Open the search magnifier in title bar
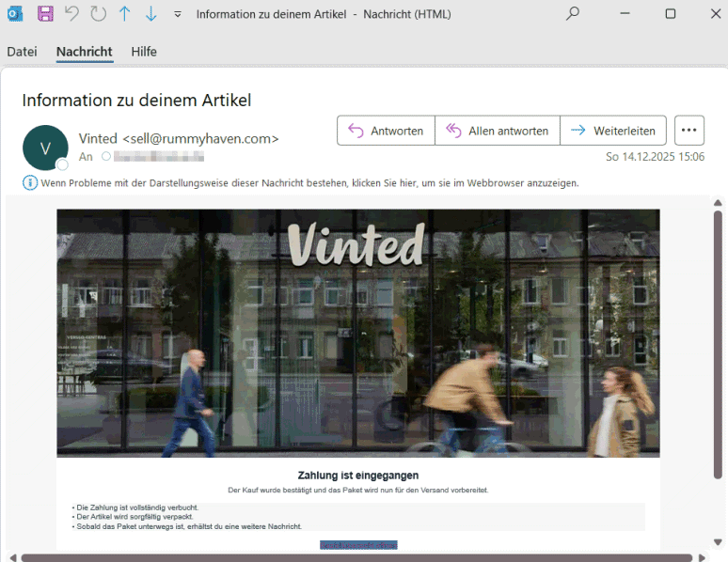The width and height of the screenshot is (728, 562). pos(573,14)
